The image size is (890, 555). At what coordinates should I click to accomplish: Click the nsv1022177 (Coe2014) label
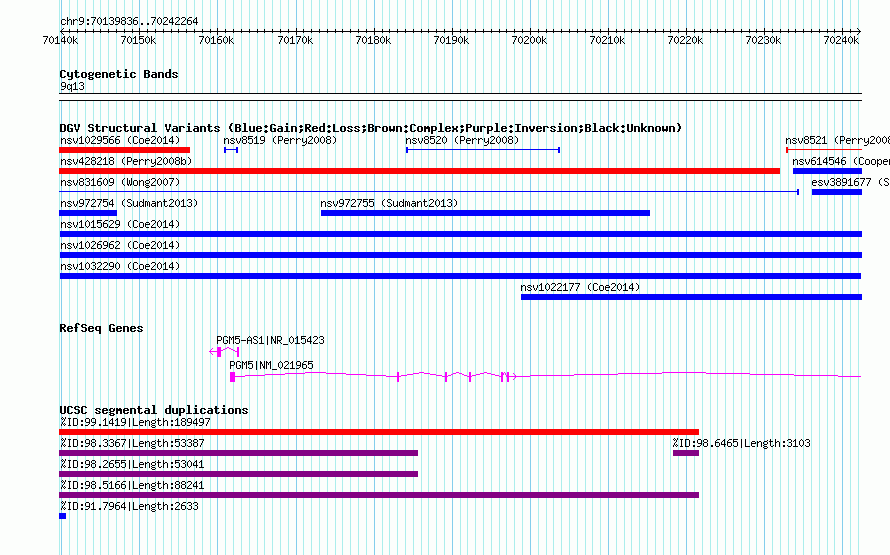pyautogui.click(x=580, y=287)
